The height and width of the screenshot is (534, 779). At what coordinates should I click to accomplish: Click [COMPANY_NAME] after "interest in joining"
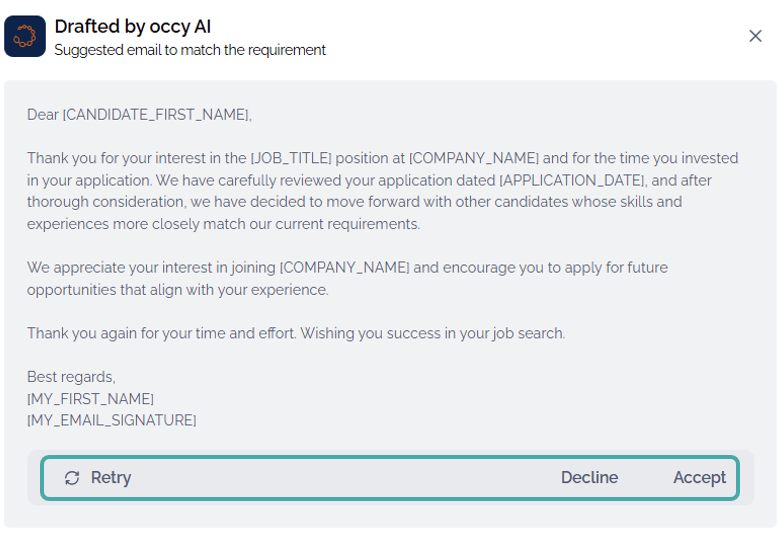coord(345,268)
